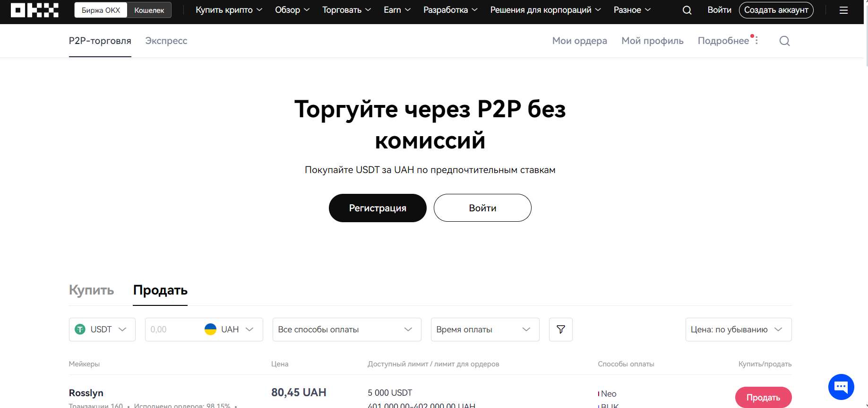868x408 pixels.
Task: Open the hamburger menu icon
Action: click(843, 10)
